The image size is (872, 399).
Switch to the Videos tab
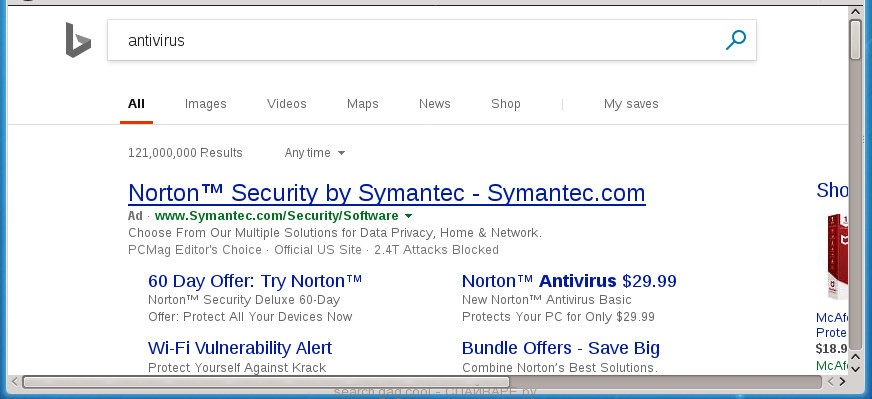286,104
